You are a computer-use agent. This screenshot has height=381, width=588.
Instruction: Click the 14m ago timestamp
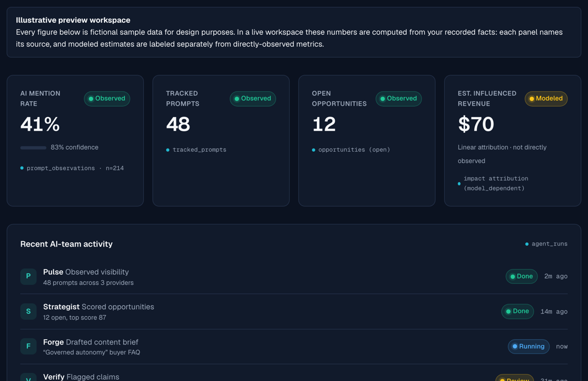click(554, 312)
